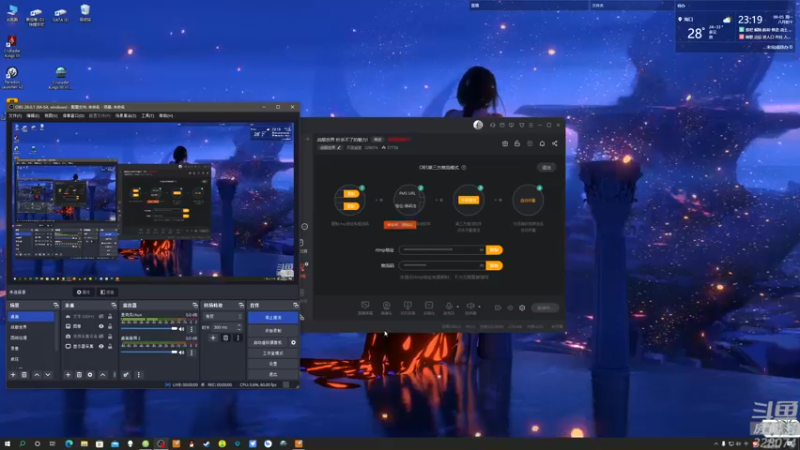
Task: Click microphone icon in streaming companion toolbar
Action: click(x=449, y=306)
